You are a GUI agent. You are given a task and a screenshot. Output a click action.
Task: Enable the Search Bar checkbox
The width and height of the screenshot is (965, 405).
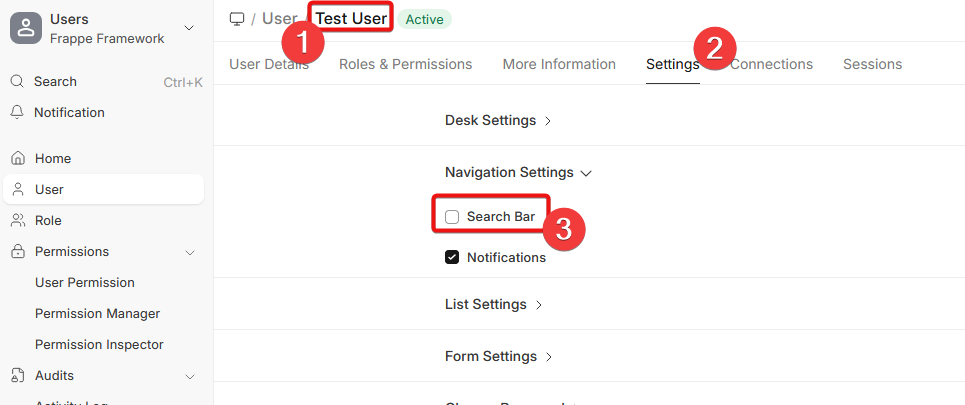point(452,216)
